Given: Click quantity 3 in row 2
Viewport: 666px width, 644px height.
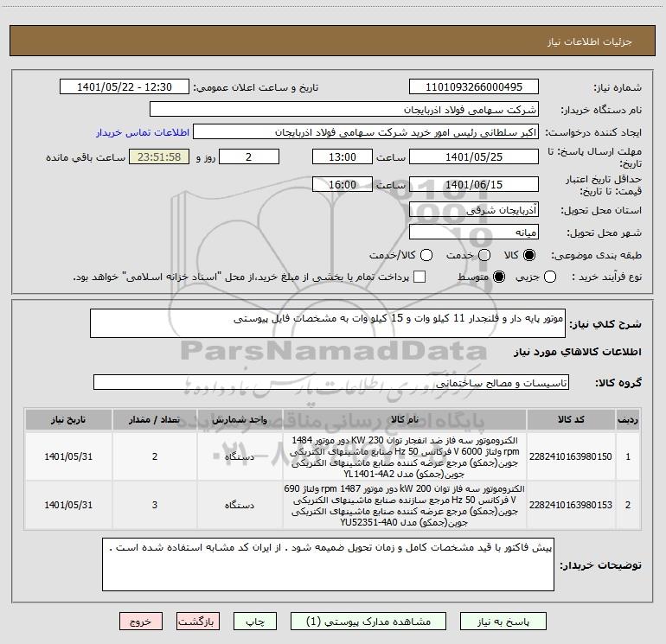Looking at the screenshot, I should [x=155, y=505].
